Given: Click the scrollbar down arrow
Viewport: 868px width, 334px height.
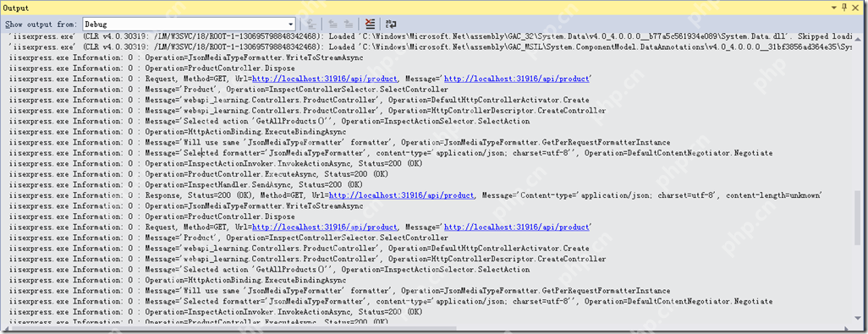Looking at the screenshot, I should pos(859,320).
